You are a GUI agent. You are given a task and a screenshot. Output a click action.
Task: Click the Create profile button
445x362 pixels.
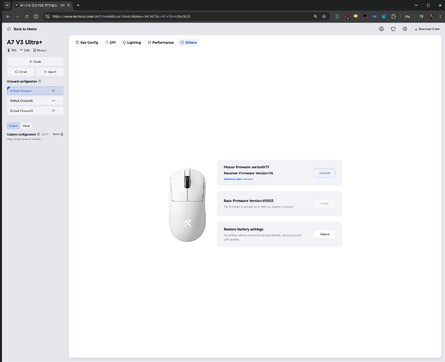(35, 62)
